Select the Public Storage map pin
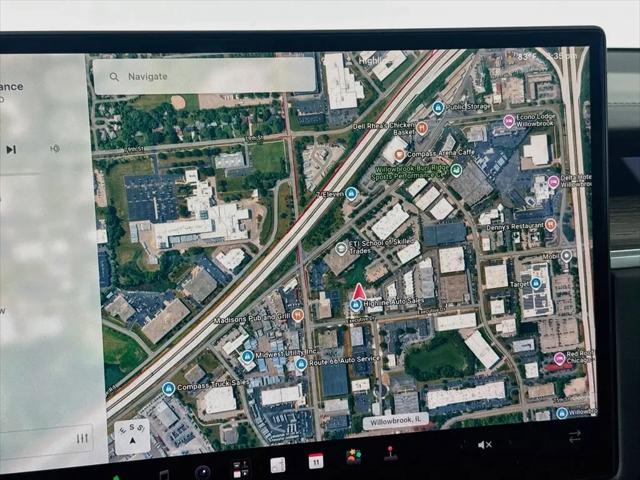Image resolution: width=640 pixels, height=480 pixels. coord(438,108)
